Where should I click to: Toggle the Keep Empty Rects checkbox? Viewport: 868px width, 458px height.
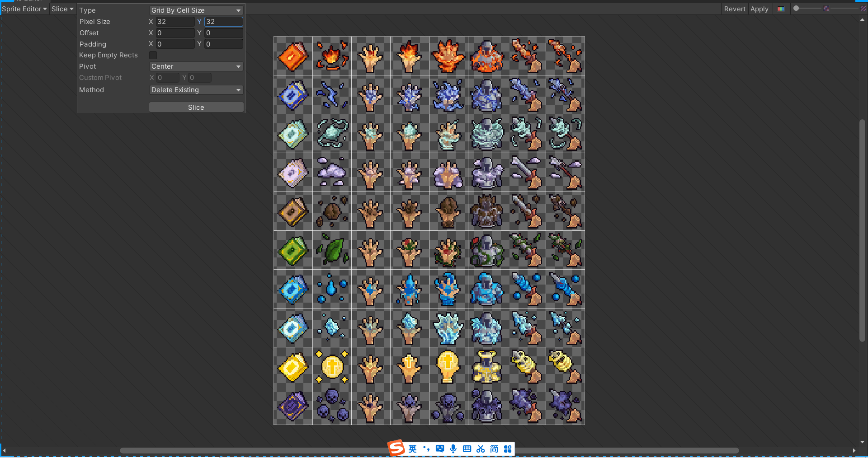tap(153, 55)
